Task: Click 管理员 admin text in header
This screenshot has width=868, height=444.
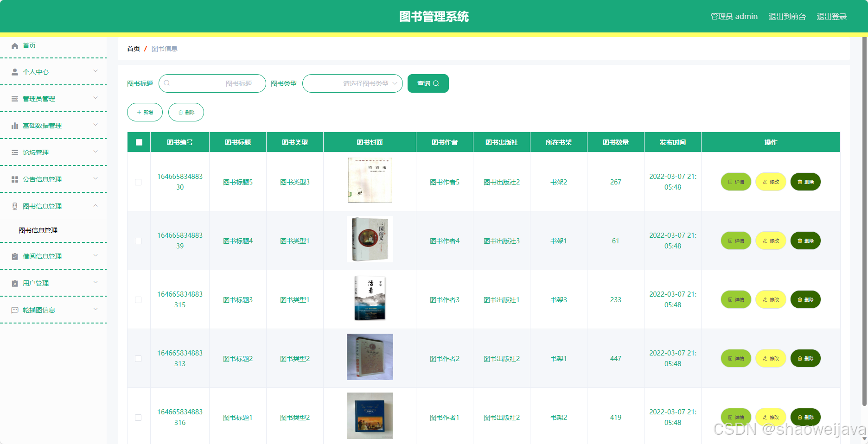Action: pos(734,16)
